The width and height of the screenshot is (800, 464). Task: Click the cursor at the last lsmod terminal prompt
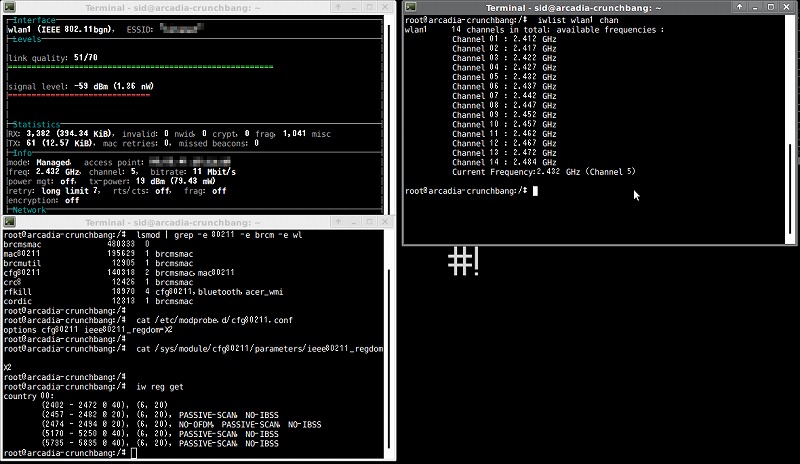(x=134, y=453)
